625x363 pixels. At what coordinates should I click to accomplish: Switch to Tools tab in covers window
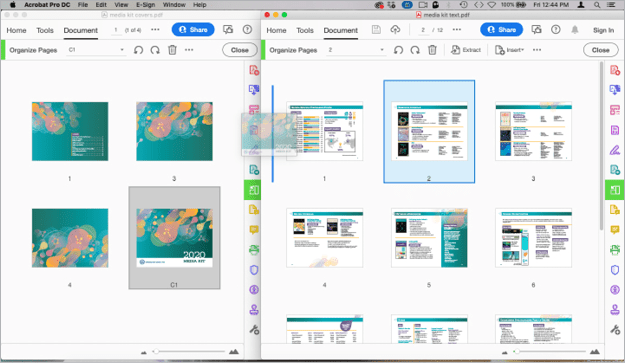pyautogui.click(x=45, y=30)
